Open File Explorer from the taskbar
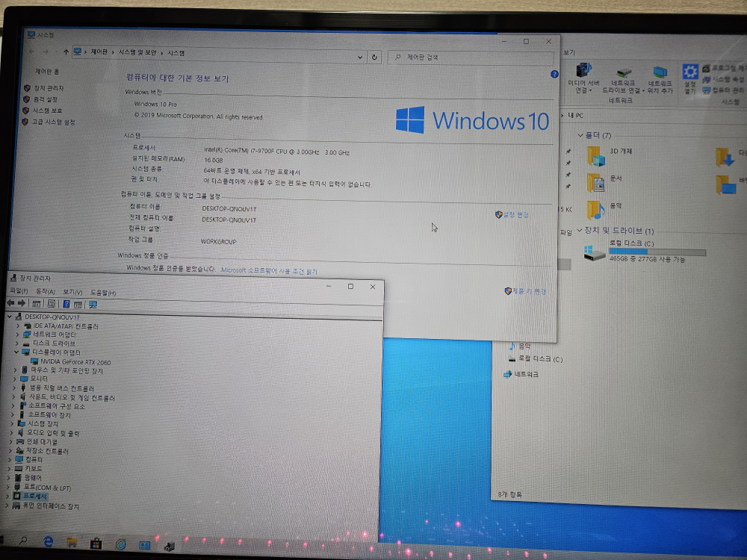 (72, 542)
